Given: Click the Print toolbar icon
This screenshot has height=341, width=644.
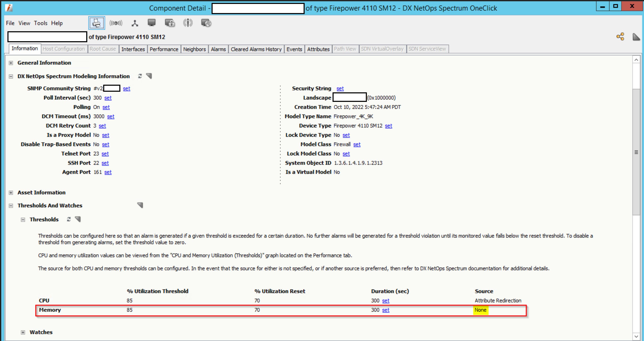Looking at the screenshot, I should click(97, 23).
